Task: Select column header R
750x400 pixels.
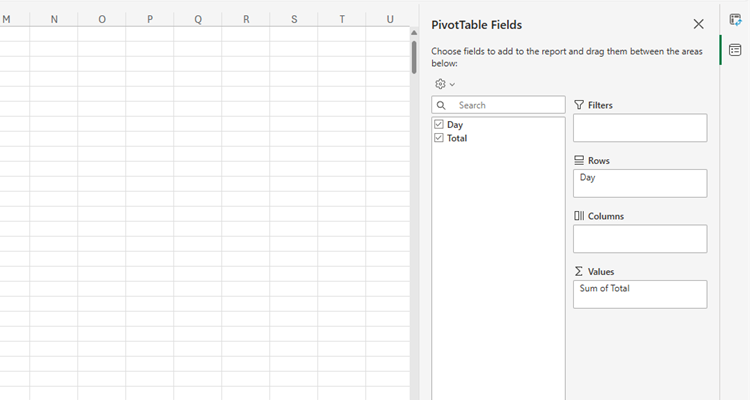Action: (x=246, y=19)
